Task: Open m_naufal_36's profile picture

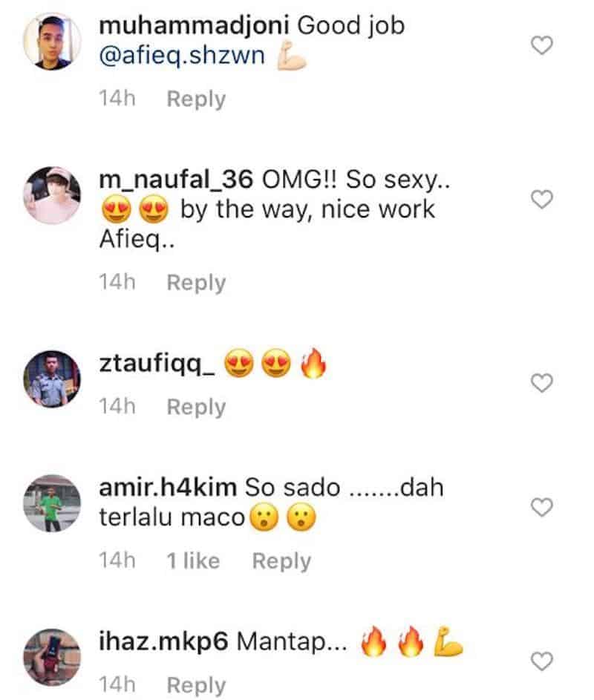Action: [49, 196]
